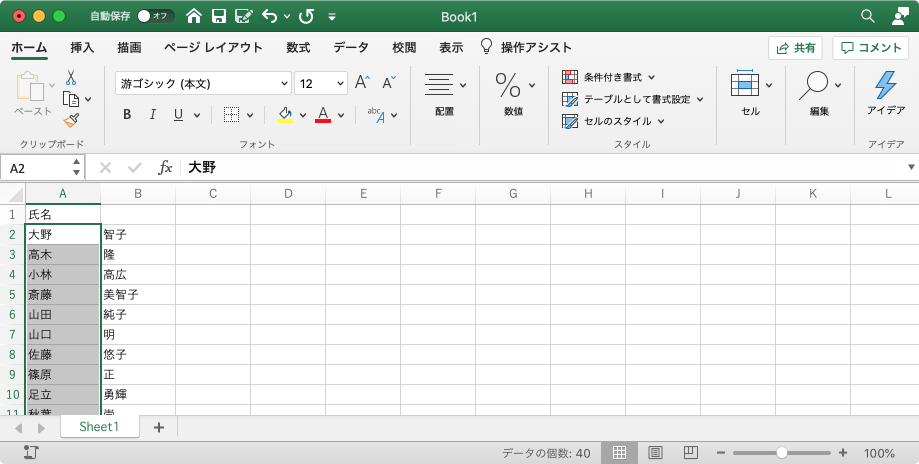This screenshot has width=919, height=464.
Task: Click the cancel X in formula bar
Action: coord(105,168)
